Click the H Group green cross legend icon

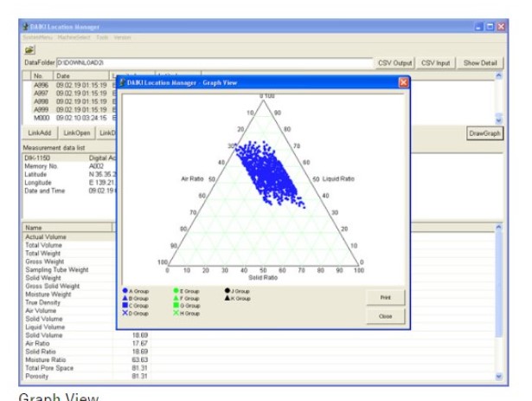[176, 313]
